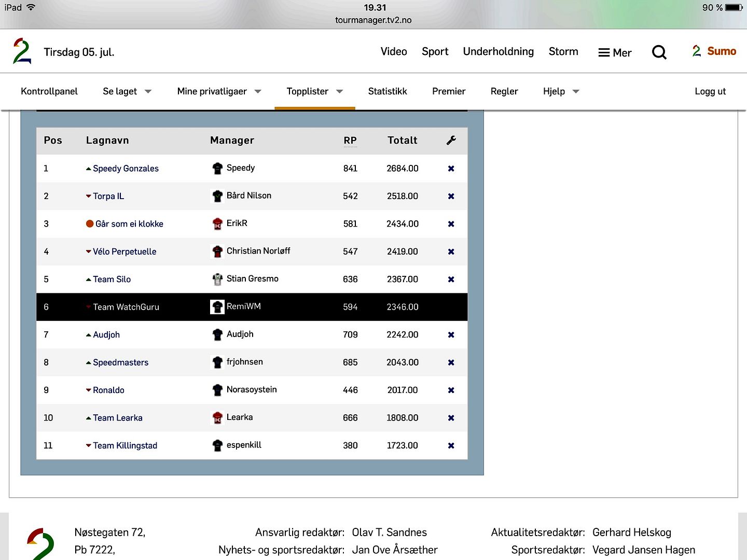
Task: Click the RP column header
Action: coord(350,141)
